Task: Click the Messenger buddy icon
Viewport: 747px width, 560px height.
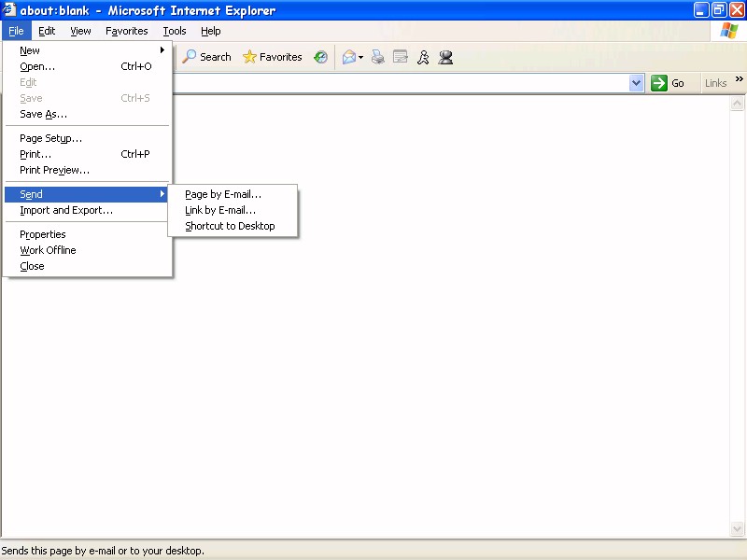Action: [x=446, y=57]
